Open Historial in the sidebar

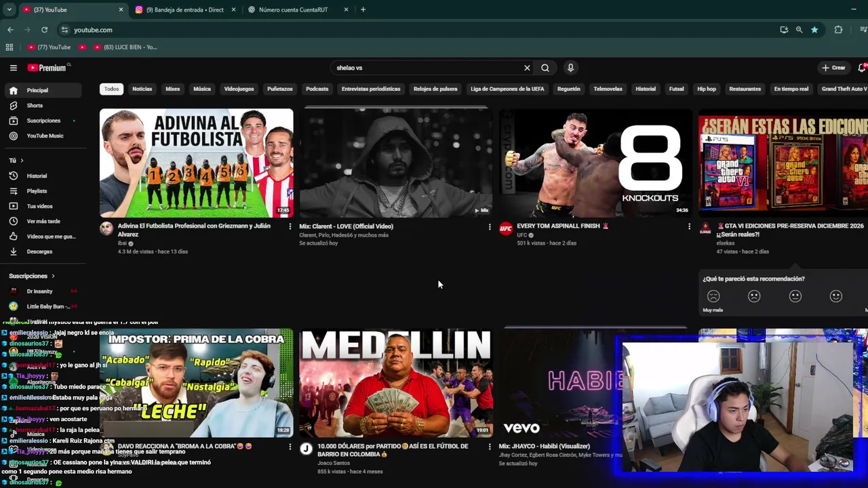(43, 176)
